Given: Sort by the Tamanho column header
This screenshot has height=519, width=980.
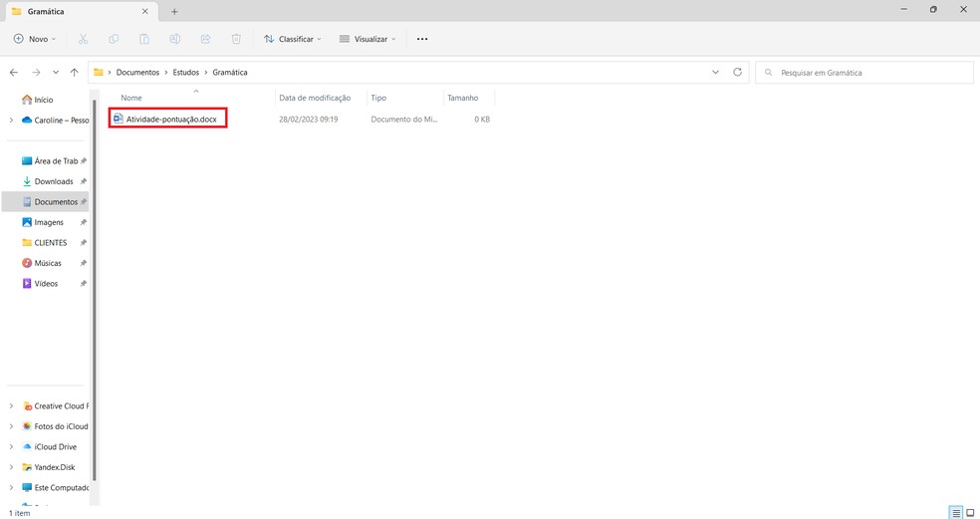Looking at the screenshot, I should [462, 99].
